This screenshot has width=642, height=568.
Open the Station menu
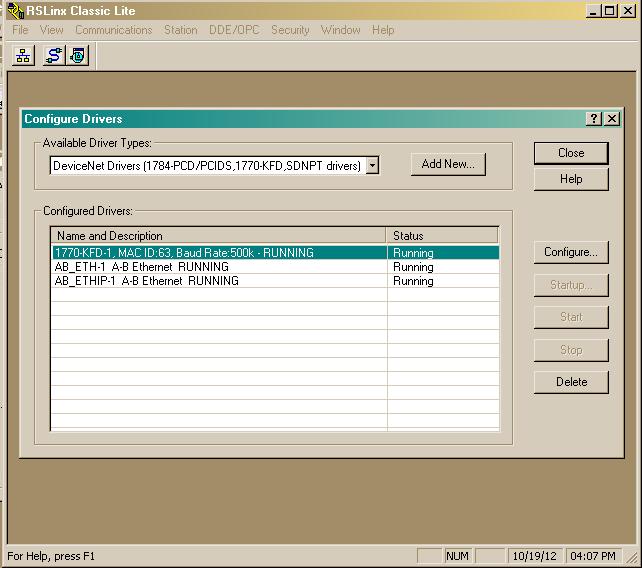click(181, 30)
